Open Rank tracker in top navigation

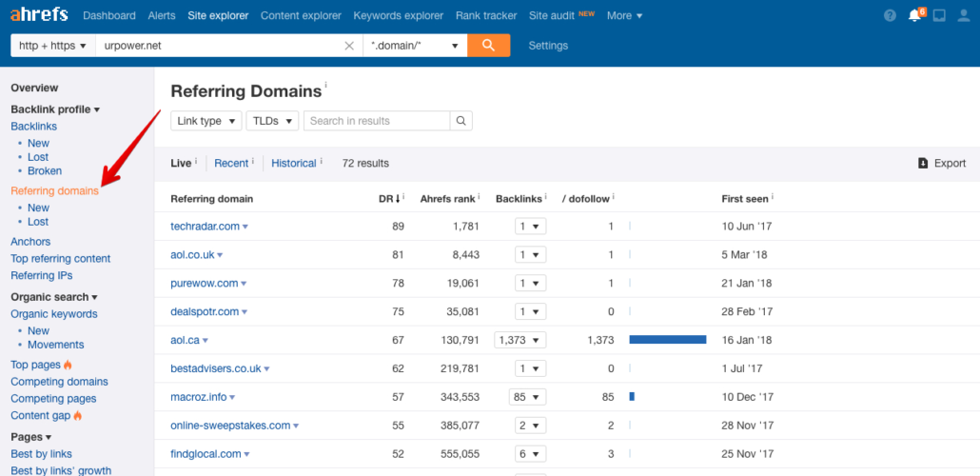click(486, 15)
